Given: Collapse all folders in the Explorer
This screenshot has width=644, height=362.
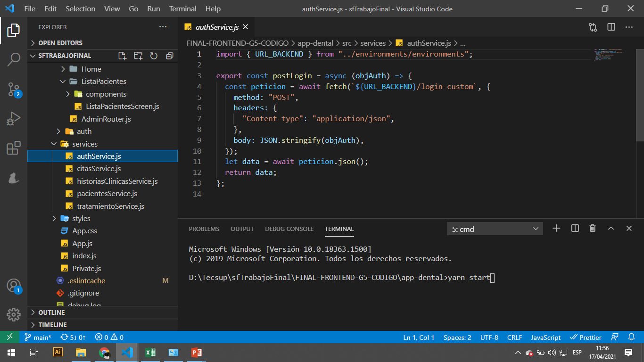Looking at the screenshot, I should (169, 56).
